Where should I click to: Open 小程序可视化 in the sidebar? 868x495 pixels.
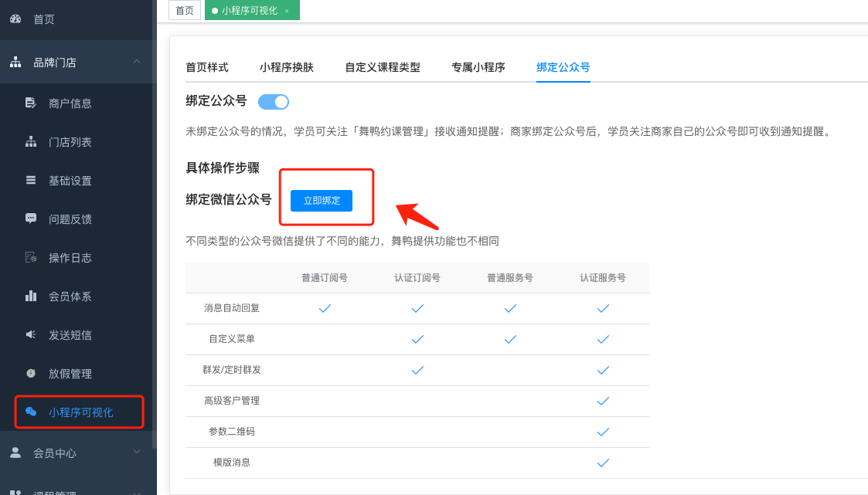tap(80, 412)
